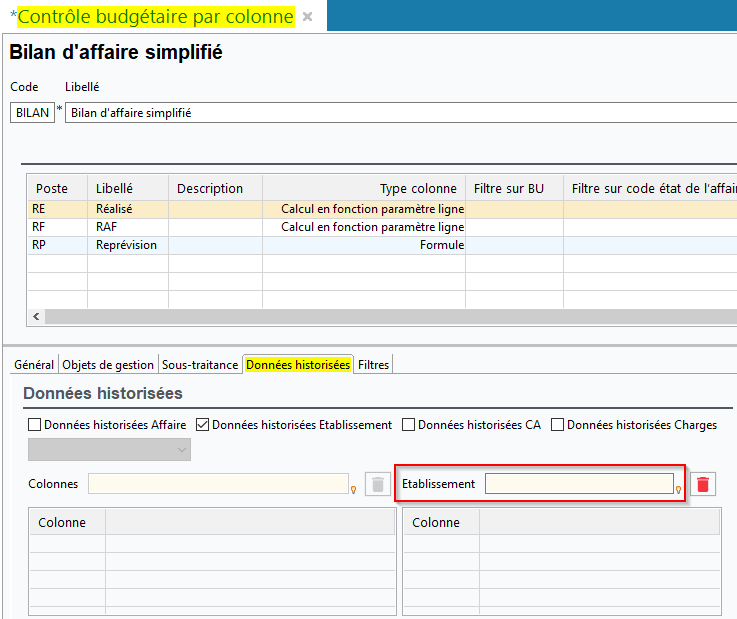
Task: Select the Contrôle budgétaire par colonne tab
Action: pos(156,17)
